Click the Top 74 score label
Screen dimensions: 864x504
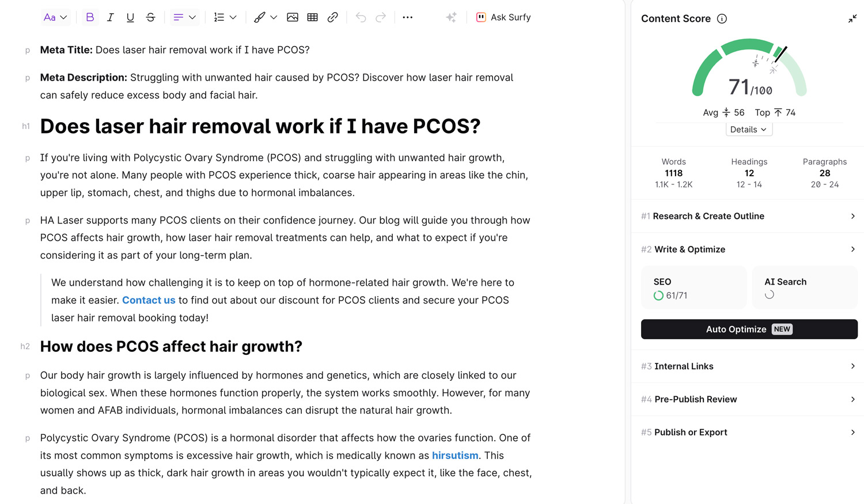(775, 113)
